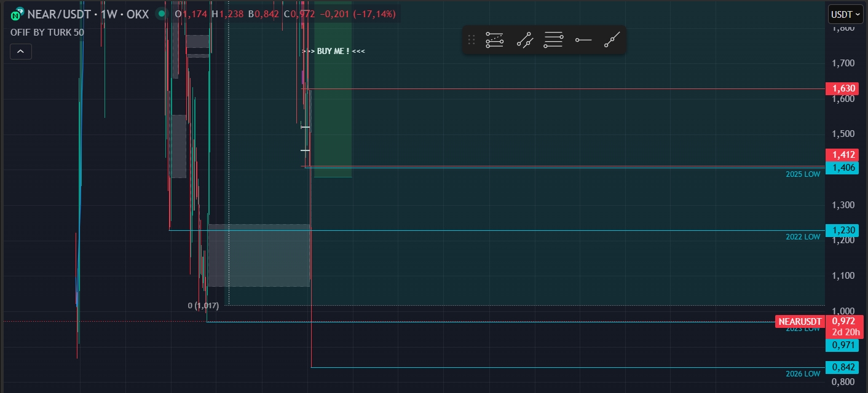Image resolution: width=868 pixels, height=393 pixels.
Task: Click the NEARUSDT current price tag
Action: (x=800, y=322)
